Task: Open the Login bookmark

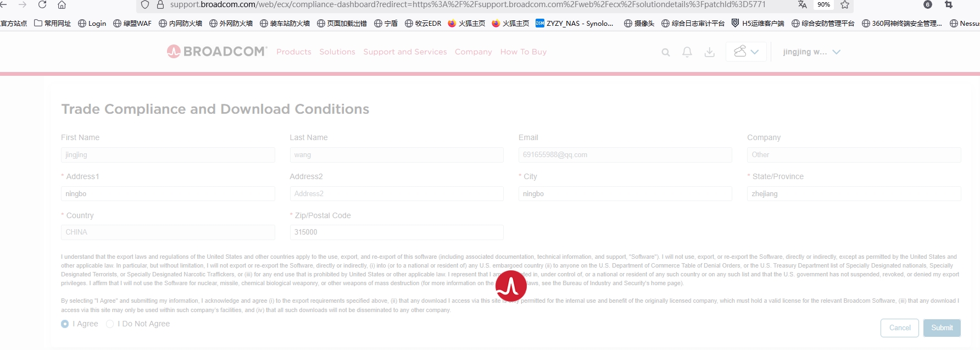Action: [x=92, y=23]
